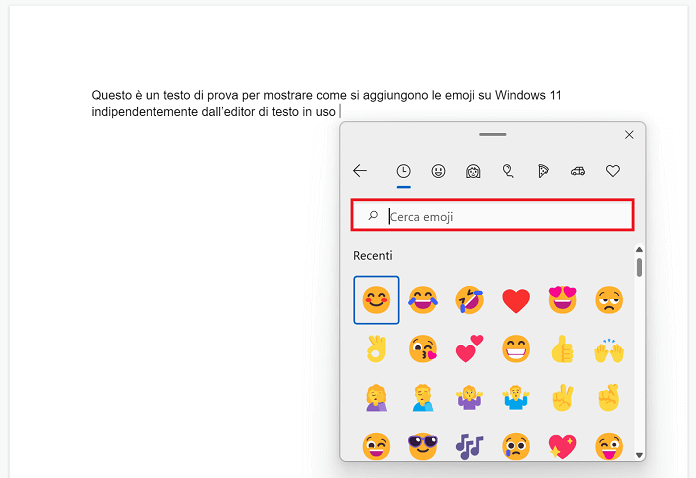696x478 pixels.
Task: Insert the raising hands emoji
Action: [x=609, y=350]
